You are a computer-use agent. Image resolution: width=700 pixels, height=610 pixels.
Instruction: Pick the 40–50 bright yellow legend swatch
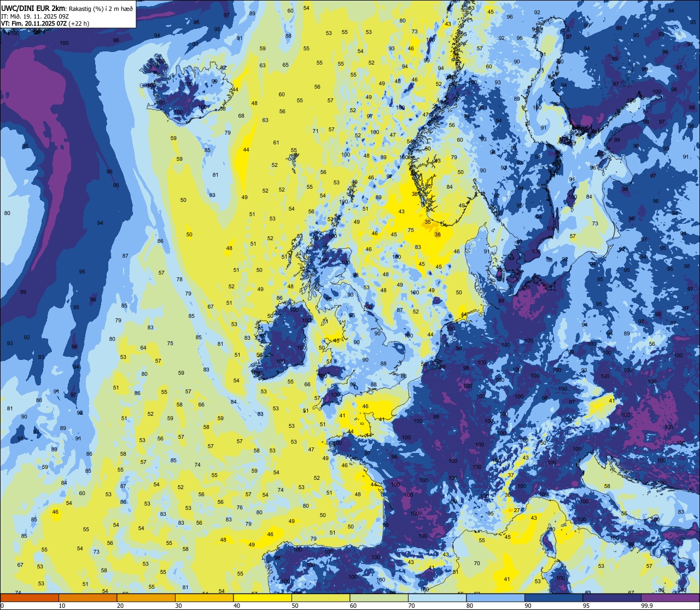pyautogui.click(x=262, y=597)
